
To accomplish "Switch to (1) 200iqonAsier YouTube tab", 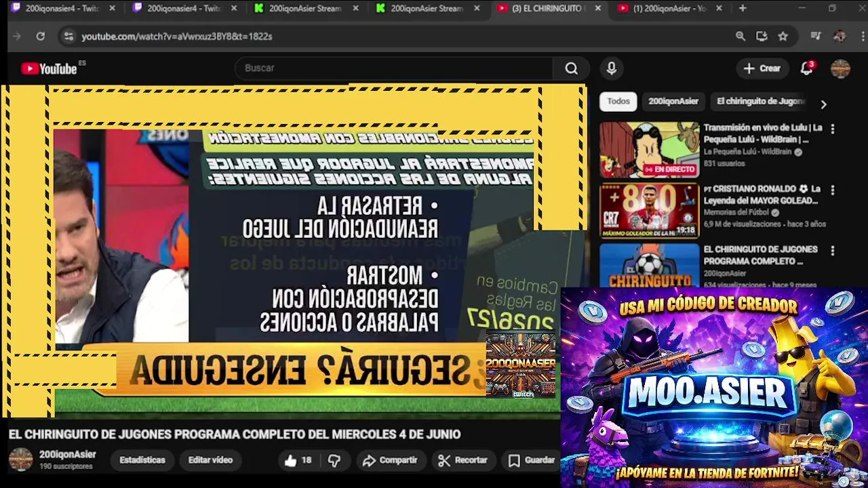I will [670, 8].
